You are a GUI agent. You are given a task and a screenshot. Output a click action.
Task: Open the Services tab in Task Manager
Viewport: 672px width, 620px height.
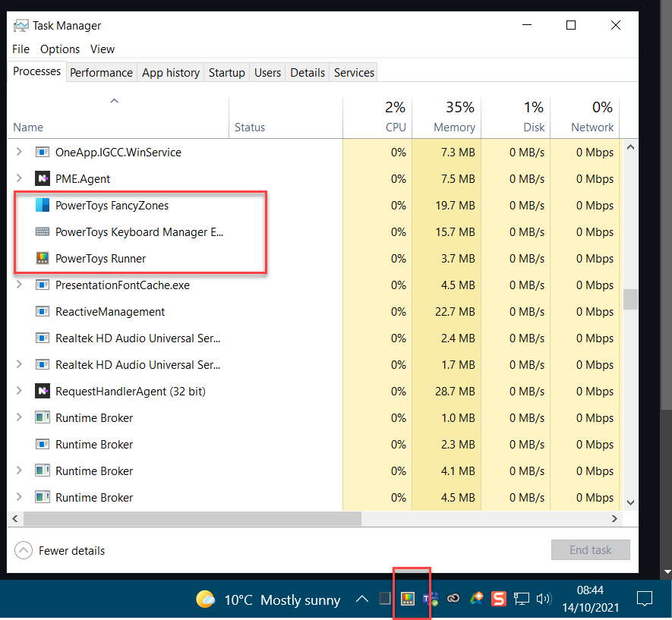(353, 72)
